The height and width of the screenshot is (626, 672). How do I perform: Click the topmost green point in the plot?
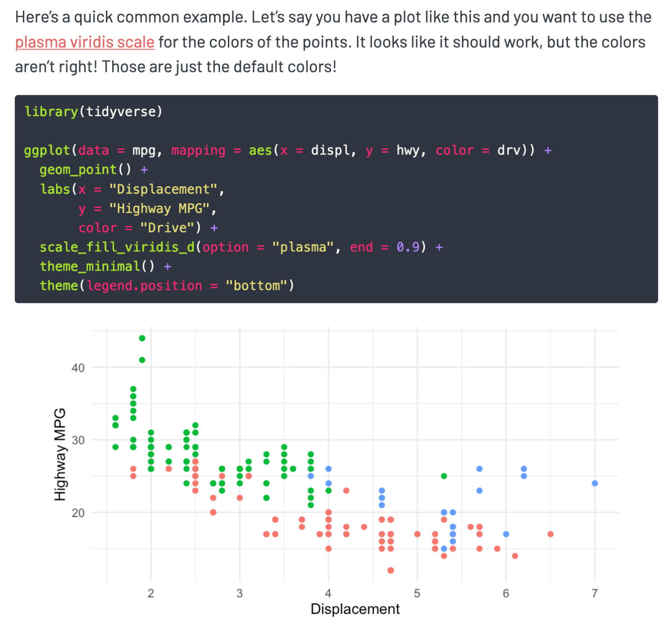point(142,338)
